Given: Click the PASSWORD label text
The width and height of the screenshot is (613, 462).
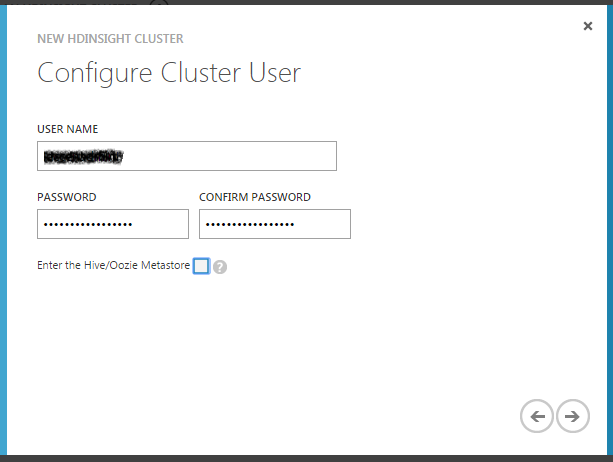Looking at the screenshot, I should [x=66, y=197].
